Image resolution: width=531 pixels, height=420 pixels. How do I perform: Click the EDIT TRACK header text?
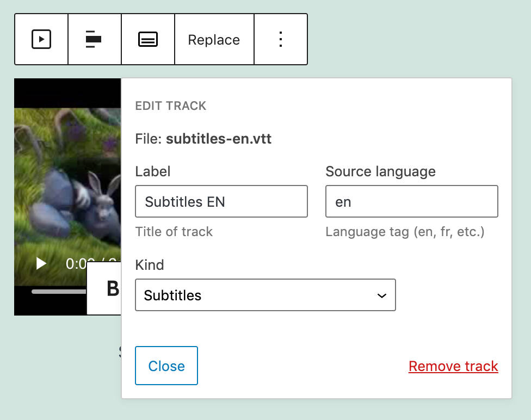pyautogui.click(x=171, y=106)
